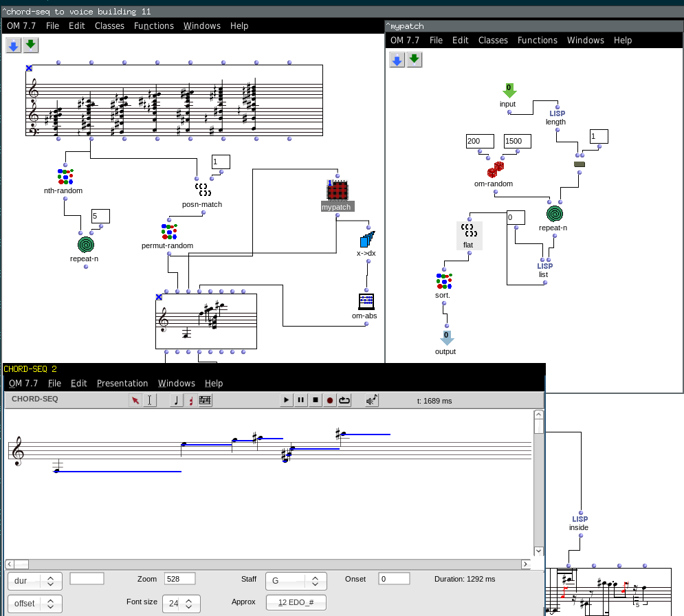
Task: Open OM 7.7 menu in CHORD-SEQ window
Action: tap(23, 383)
